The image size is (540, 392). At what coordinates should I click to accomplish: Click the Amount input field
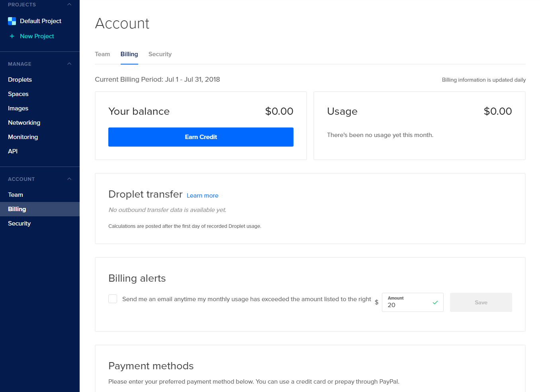[406, 305]
